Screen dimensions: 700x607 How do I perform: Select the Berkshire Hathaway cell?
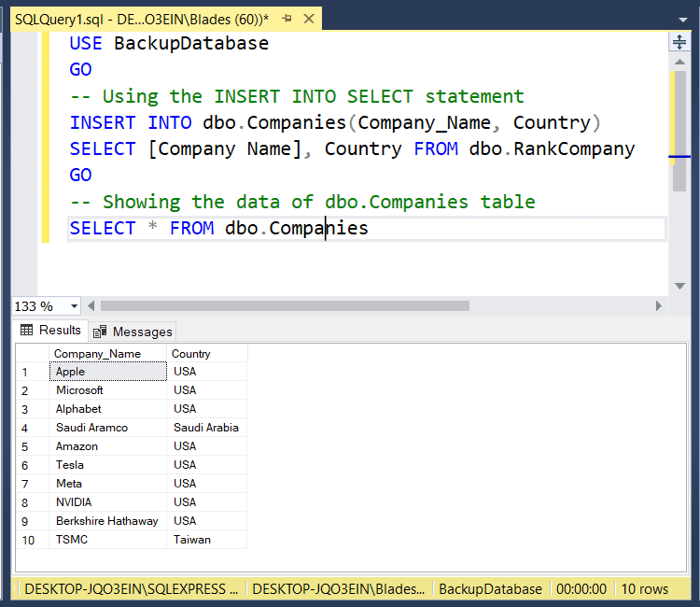pos(107,521)
